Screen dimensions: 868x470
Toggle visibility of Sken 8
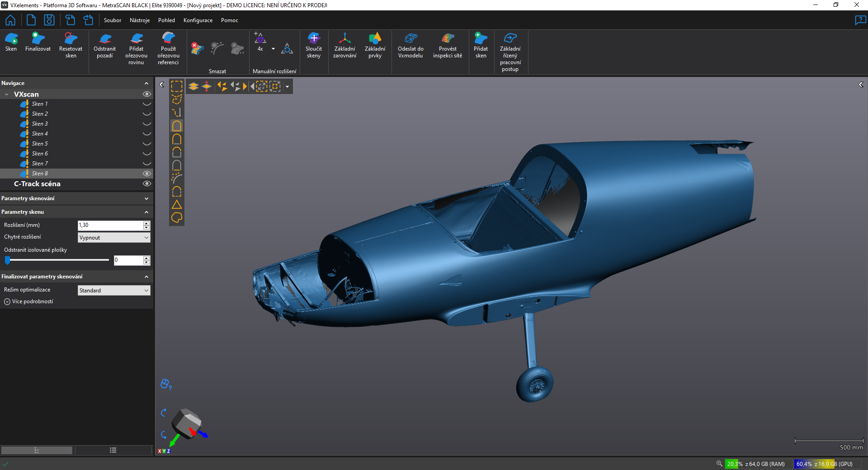coord(146,174)
